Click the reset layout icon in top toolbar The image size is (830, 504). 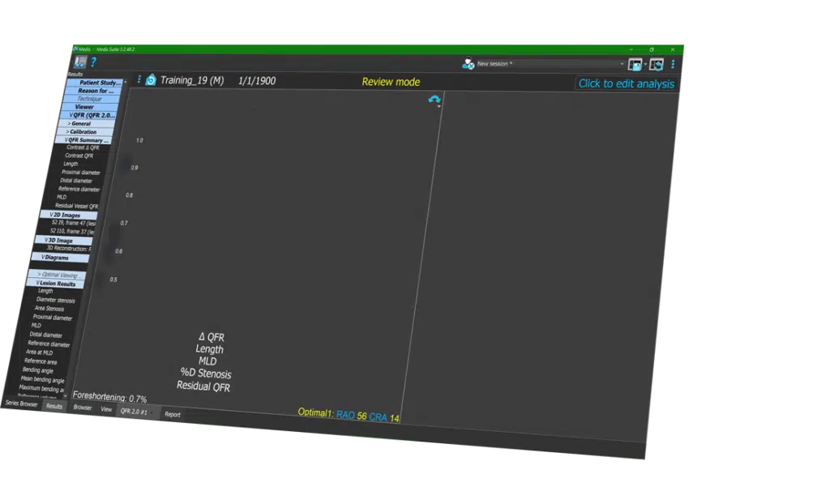point(656,64)
